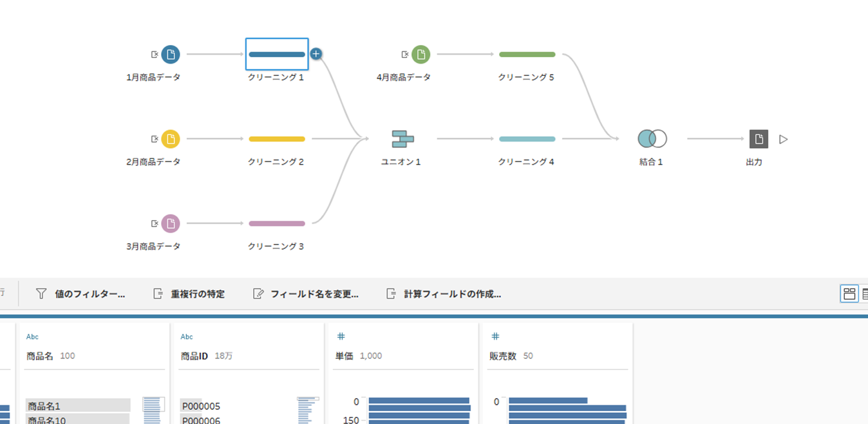Switch to the profile pane view toggle
Viewport: 868px width, 424px height.
pos(849,294)
